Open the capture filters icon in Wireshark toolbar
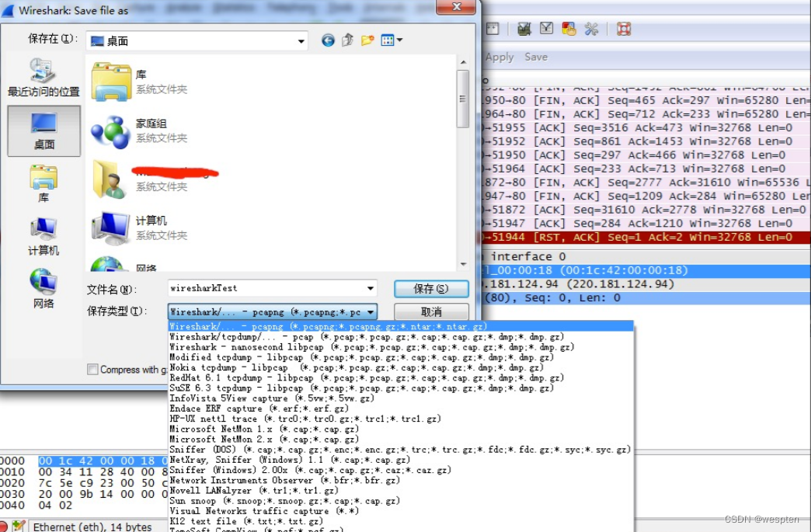The image size is (811, 532). [x=524, y=29]
